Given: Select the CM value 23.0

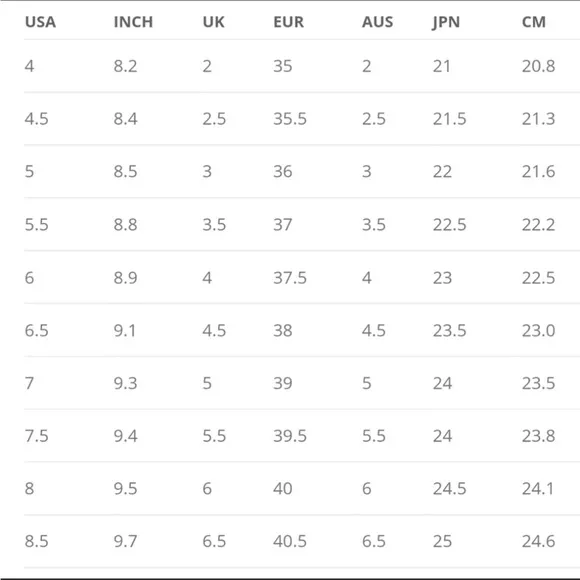Looking at the screenshot, I should coord(539,331).
